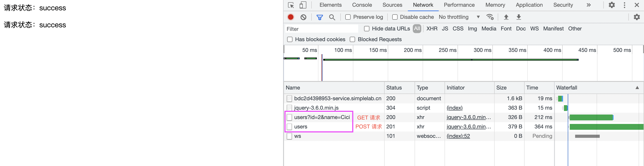Click the export HAR download arrow
Screen dimensions: 644x166
pos(519,17)
